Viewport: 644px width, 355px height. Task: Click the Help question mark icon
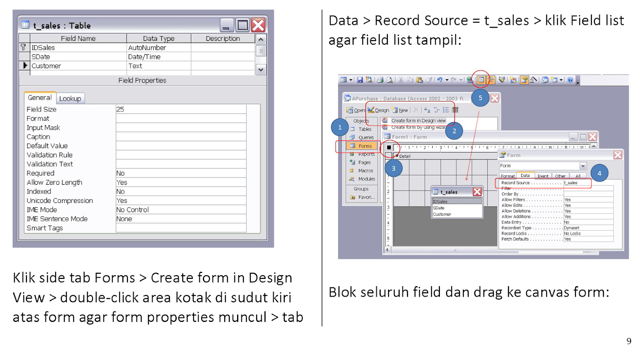click(570, 80)
